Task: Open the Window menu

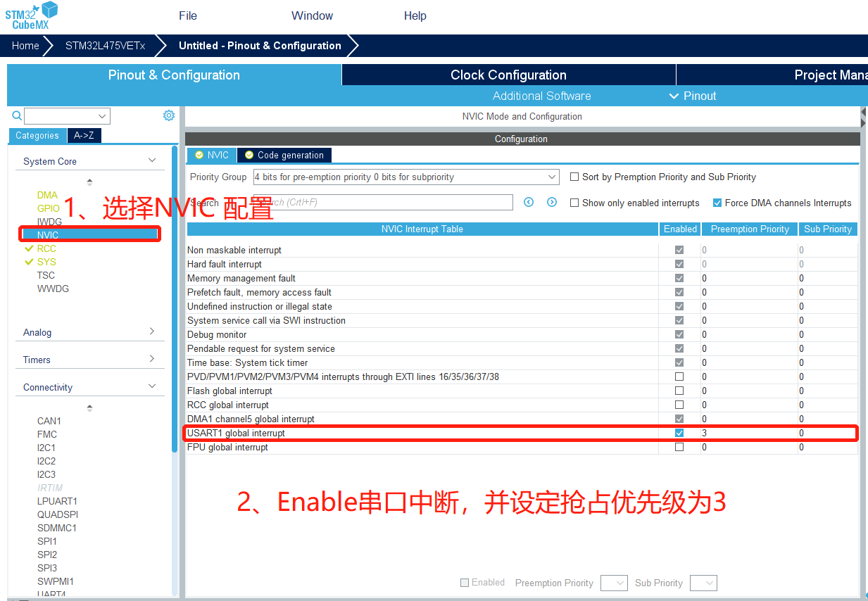Action: click(x=313, y=15)
